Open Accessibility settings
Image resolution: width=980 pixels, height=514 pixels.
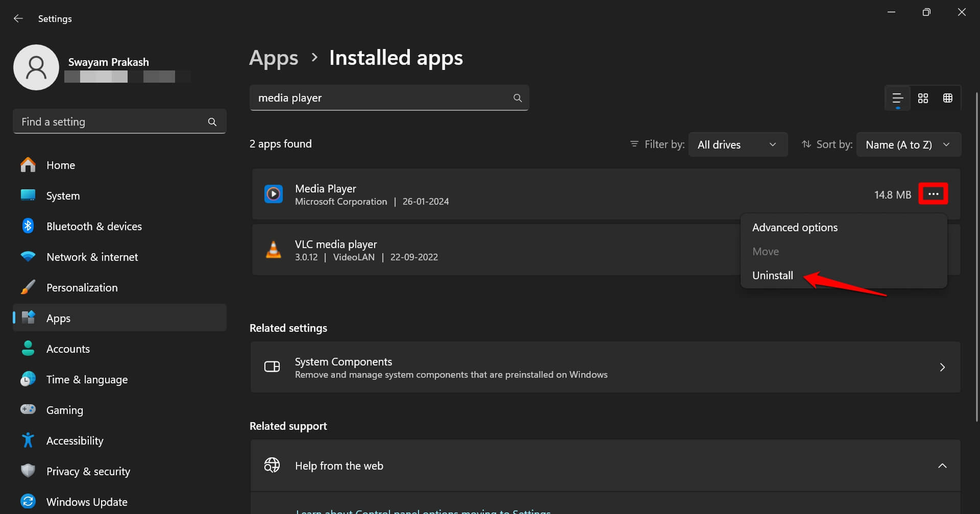click(119, 440)
